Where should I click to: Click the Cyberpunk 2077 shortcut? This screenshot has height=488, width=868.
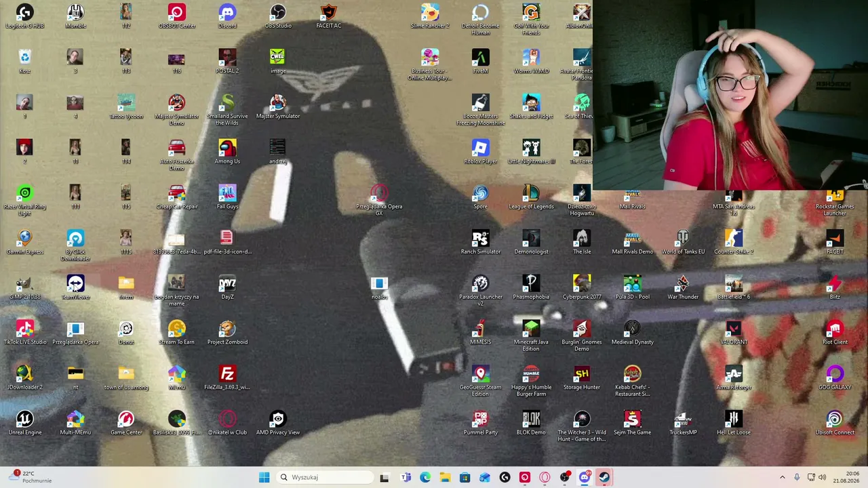click(582, 288)
